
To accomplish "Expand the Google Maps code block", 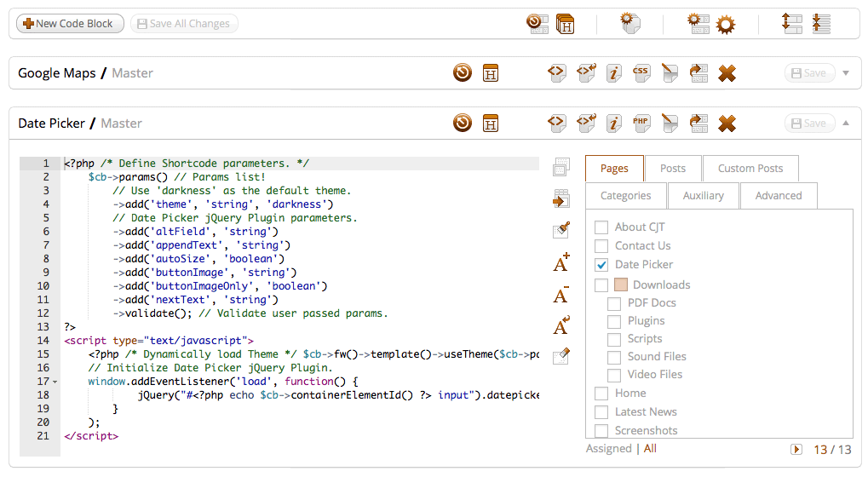I will [x=846, y=73].
